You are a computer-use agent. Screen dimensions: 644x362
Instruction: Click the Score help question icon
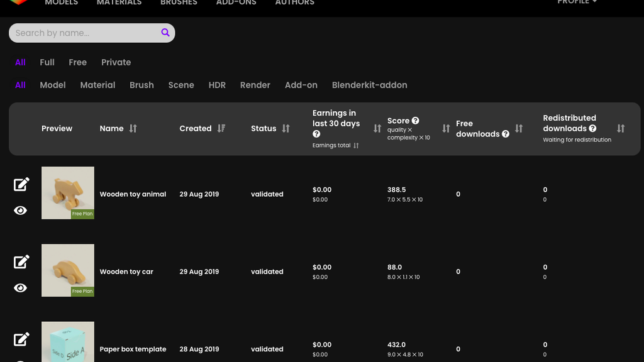pos(415,121)
